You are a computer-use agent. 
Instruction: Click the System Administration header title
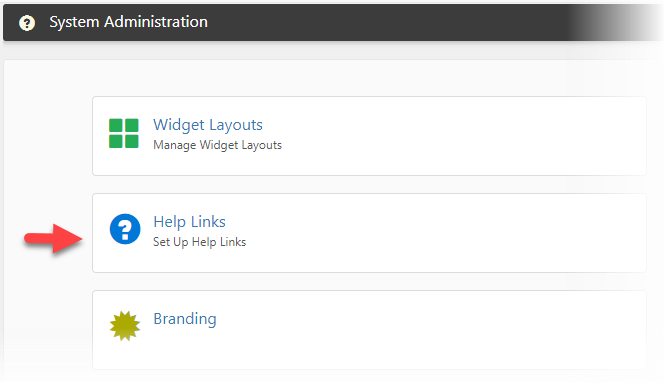click(x=129, y=22)
